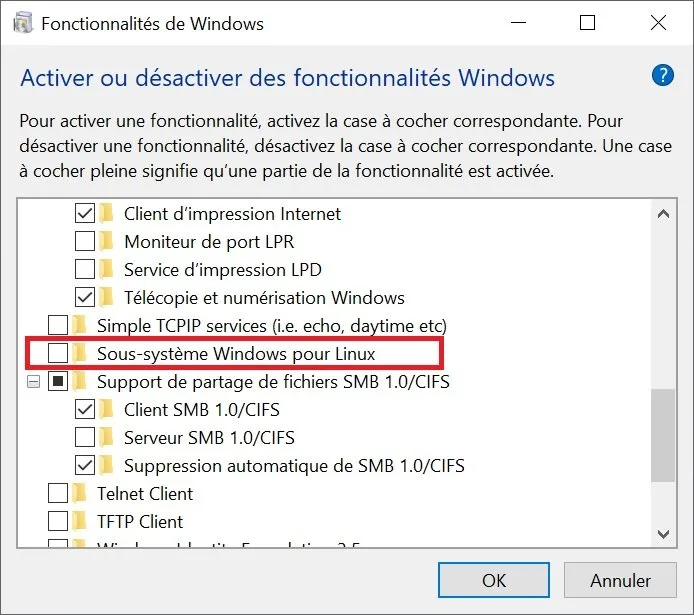Click folder icon next to Telnet Client
This screenshot has height=615, width=694.
[80, 493]
